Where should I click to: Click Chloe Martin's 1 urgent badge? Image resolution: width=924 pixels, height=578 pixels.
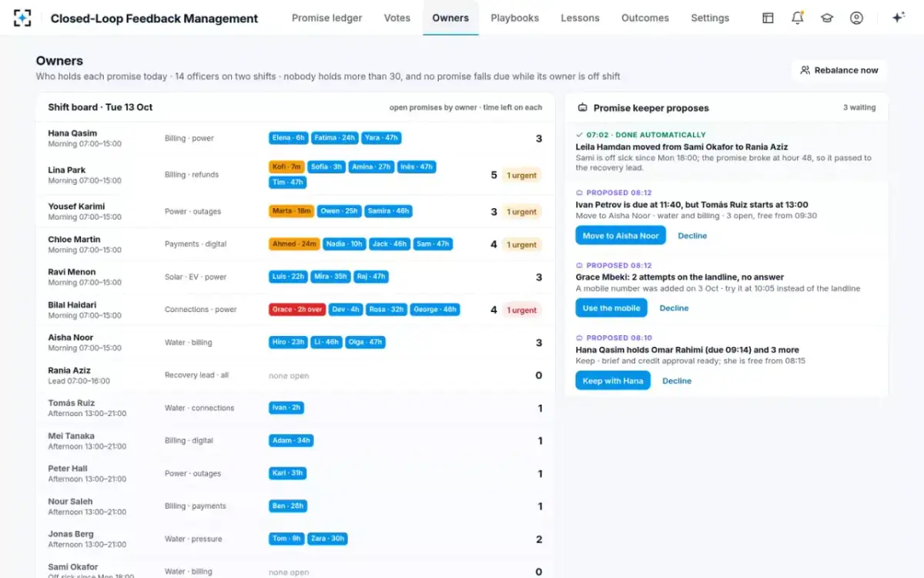[x=522, y=244]
